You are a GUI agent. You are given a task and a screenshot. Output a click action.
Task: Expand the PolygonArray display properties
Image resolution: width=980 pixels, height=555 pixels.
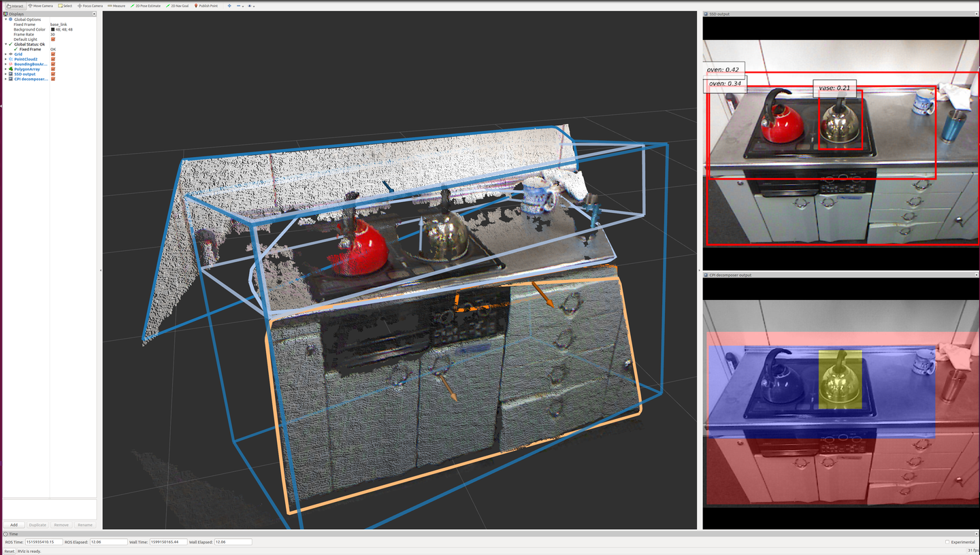click(x=6, y=69)
